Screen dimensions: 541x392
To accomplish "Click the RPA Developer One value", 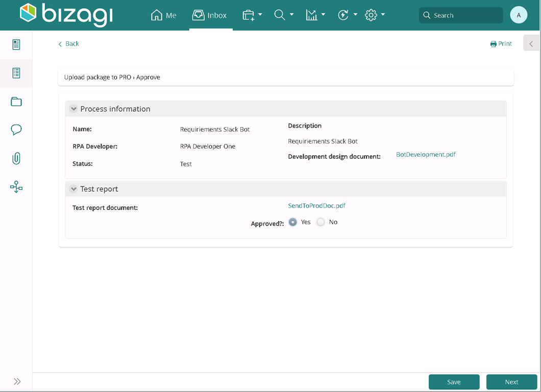I will coord(208,146).
